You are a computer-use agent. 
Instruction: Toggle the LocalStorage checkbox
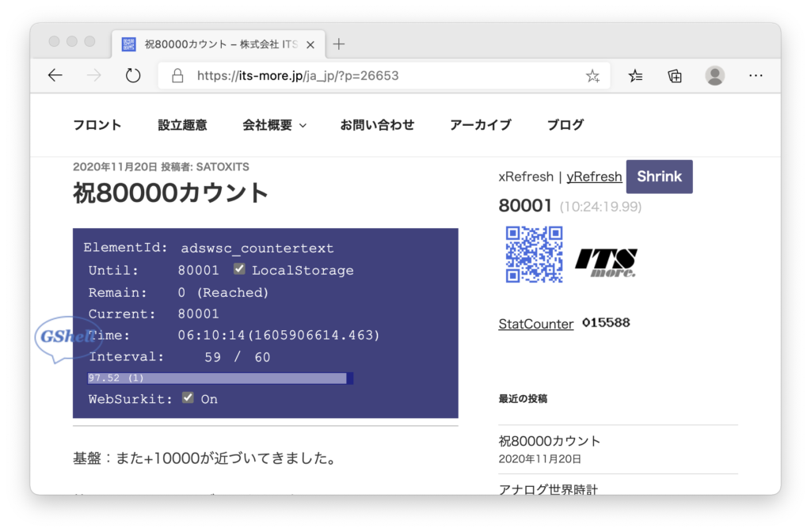pyautogui.click(x=238, y=270)
